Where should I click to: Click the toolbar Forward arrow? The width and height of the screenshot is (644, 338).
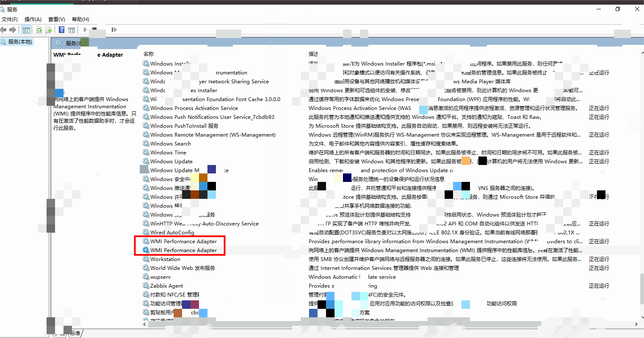pyautogui.click(x=13, y=30)
